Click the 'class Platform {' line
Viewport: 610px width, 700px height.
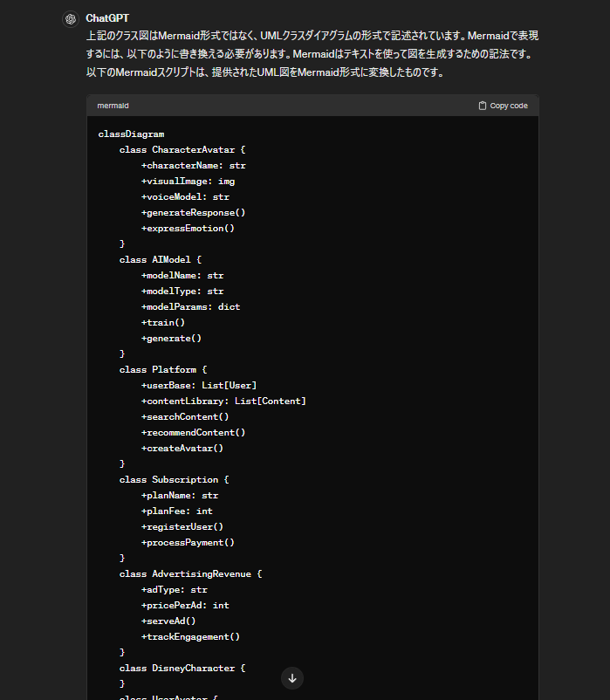(x=163, y=370)
